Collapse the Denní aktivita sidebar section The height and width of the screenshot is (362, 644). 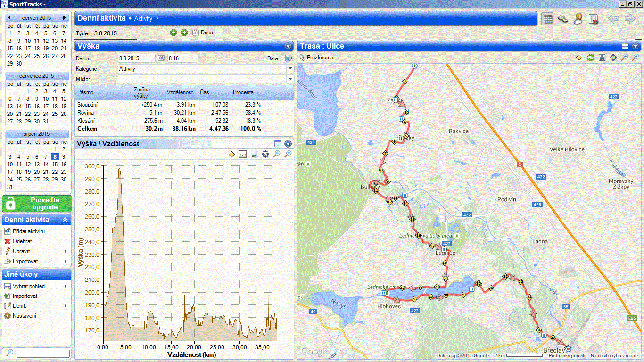65,220
